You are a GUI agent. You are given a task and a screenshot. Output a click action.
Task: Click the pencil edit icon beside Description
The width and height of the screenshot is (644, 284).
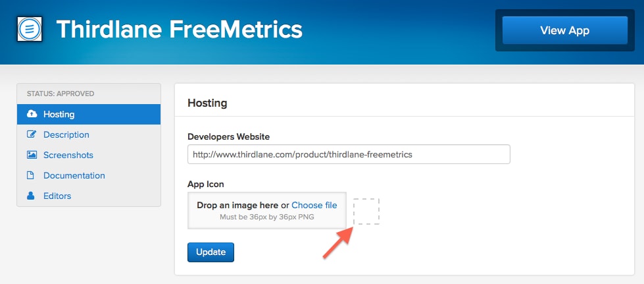32,134
